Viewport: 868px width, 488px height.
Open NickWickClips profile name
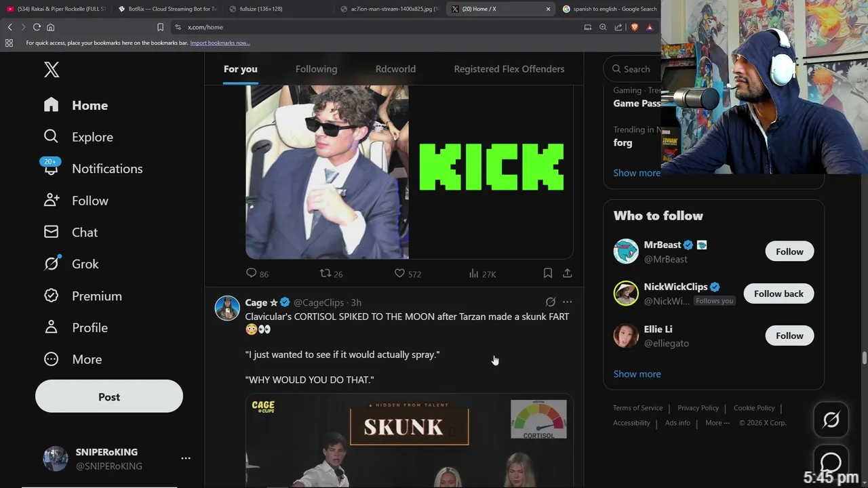675,287
